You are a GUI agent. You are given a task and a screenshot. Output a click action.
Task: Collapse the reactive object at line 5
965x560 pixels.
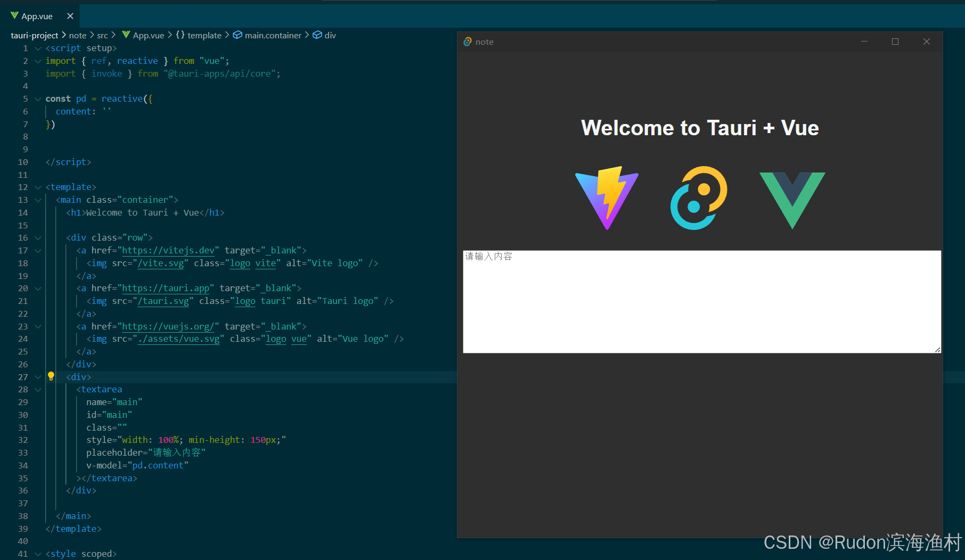(38, 98)
